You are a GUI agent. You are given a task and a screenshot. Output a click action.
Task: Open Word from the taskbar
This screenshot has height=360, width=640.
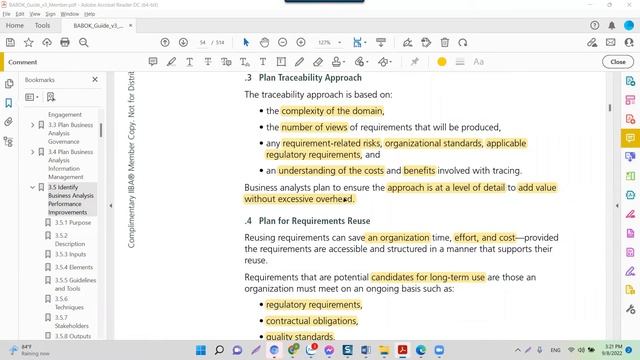[366, 350]
